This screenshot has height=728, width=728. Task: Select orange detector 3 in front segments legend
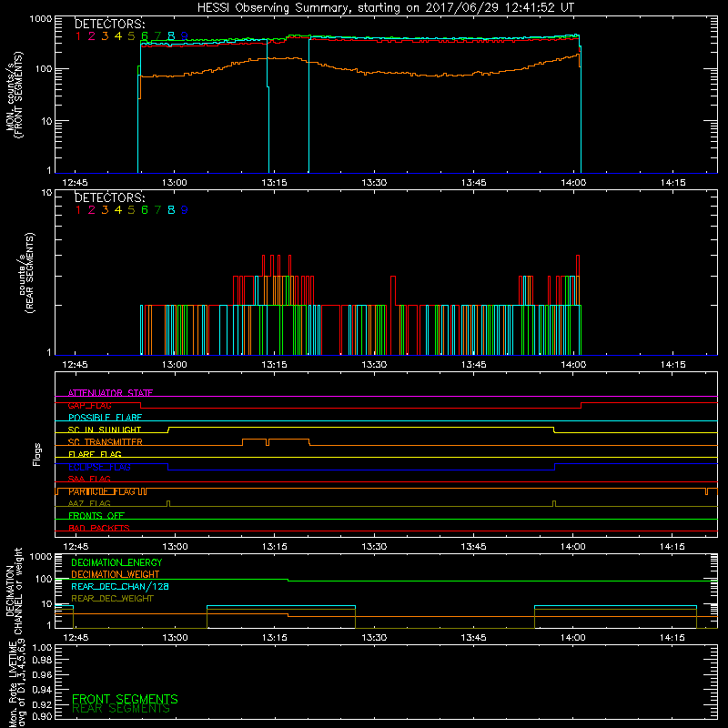click(105, 36)
